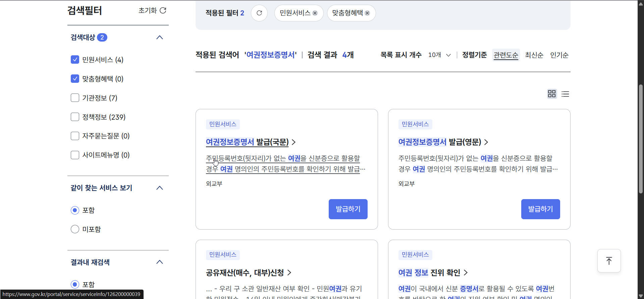644x299 pixels.
Task: Check the 사이트메뉴명 (0) checkbox
Action: pyautogui.click(x=75, y=155)
